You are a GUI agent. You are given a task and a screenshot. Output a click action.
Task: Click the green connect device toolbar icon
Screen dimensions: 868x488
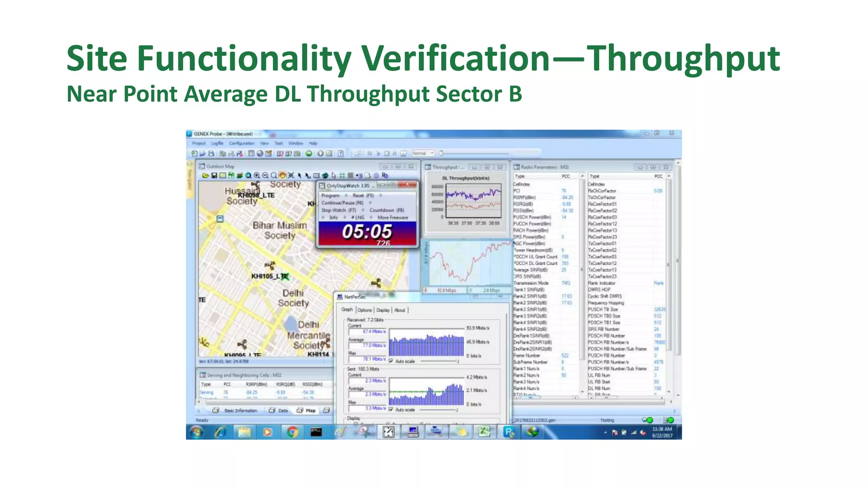click(x=309, y=153)
